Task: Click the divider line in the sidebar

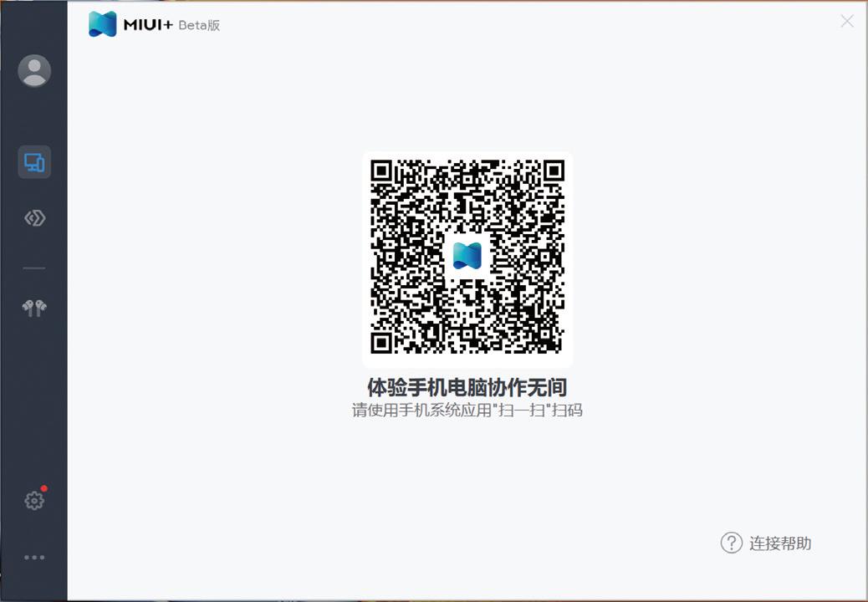Action: tap(33, 266)
